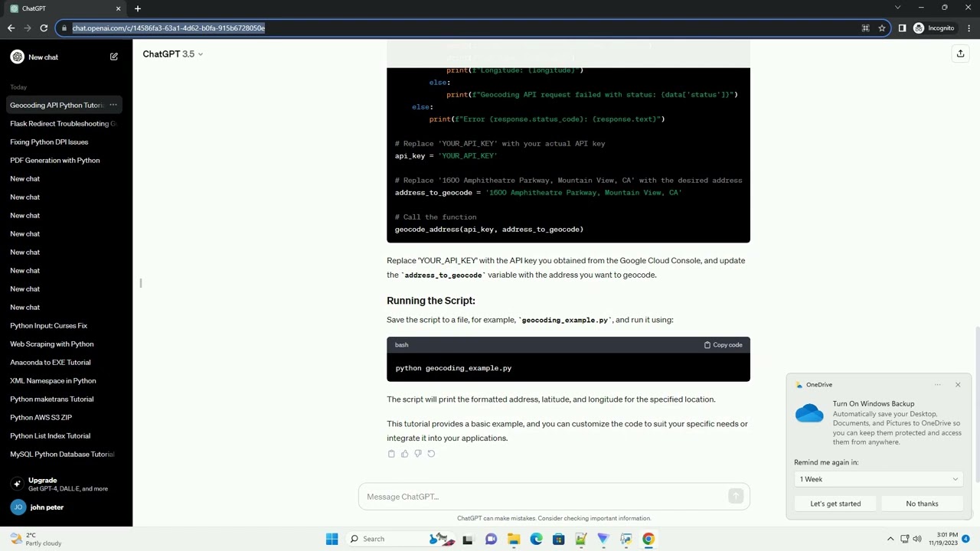Click Upgrade to get GPT-4
This screenshot has height=551, width=980.
[66, 484]
